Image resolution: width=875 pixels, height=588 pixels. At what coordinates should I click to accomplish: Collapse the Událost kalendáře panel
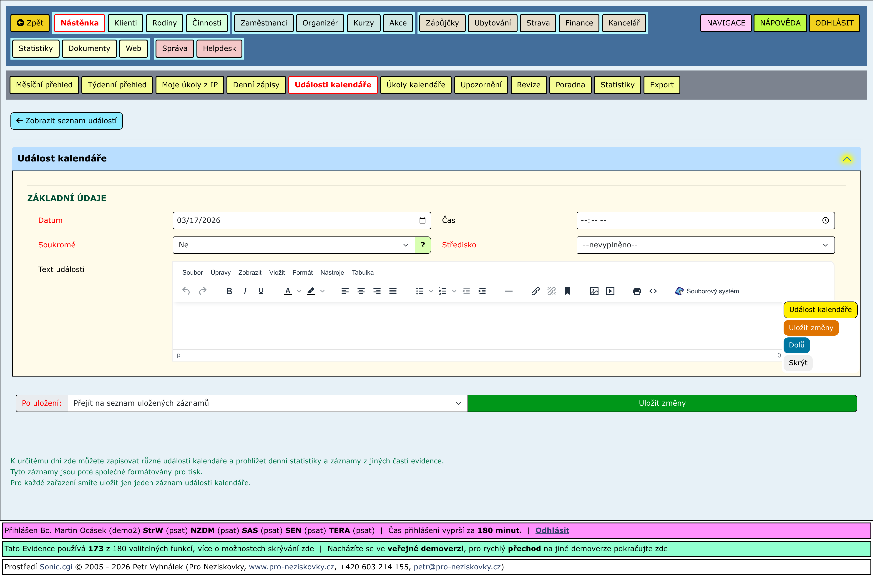pyautogui.click(x=847, y=159)
